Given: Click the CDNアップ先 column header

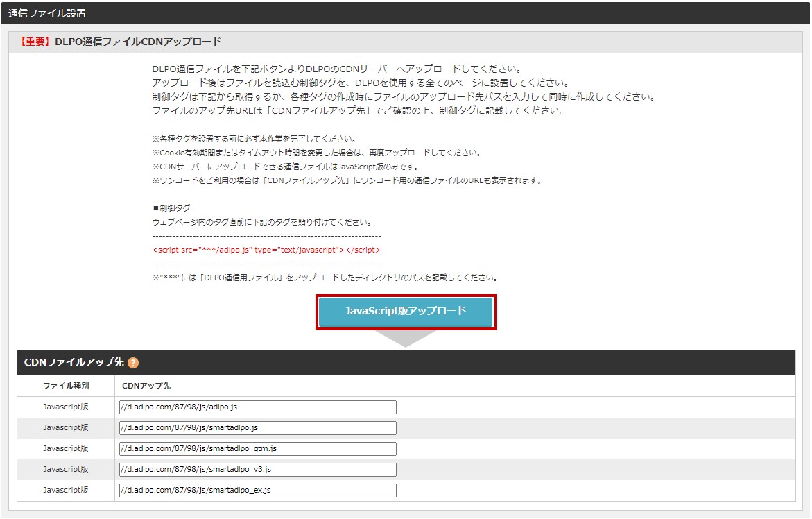Looking at the screenshot, I should pos(146,386).
